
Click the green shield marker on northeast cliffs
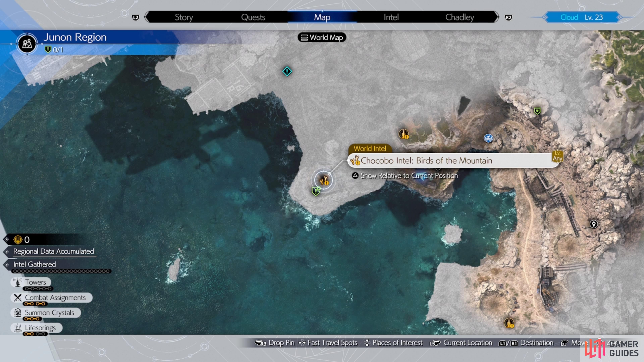tap(537, 111)
